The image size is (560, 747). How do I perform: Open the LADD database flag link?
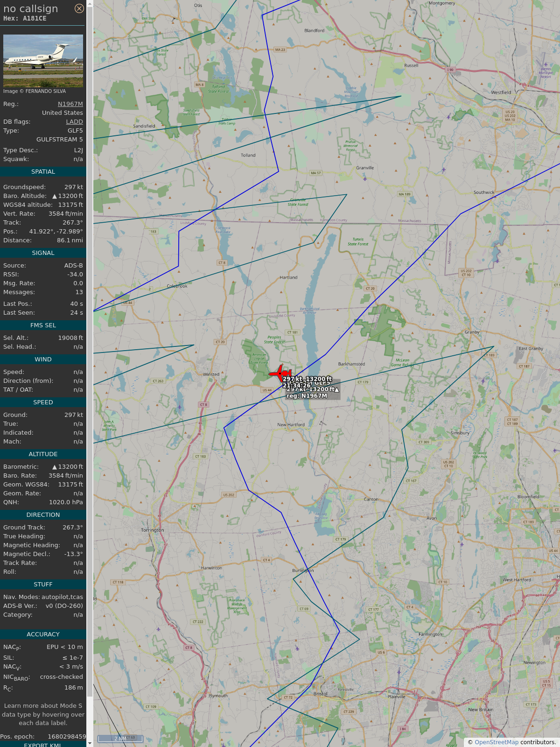coord(74,122)
